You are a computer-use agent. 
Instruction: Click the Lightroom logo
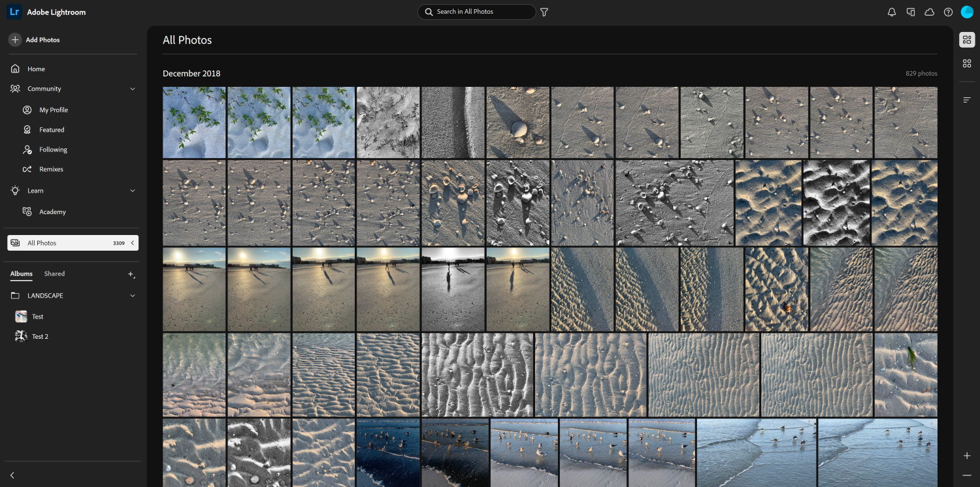pos(13,11)
